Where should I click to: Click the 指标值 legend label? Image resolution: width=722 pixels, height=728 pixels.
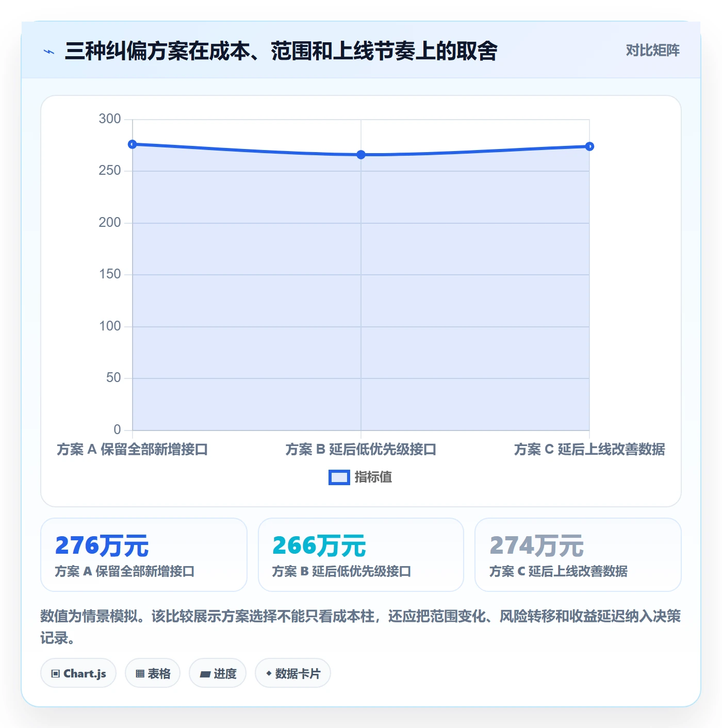tap(373, 477)
